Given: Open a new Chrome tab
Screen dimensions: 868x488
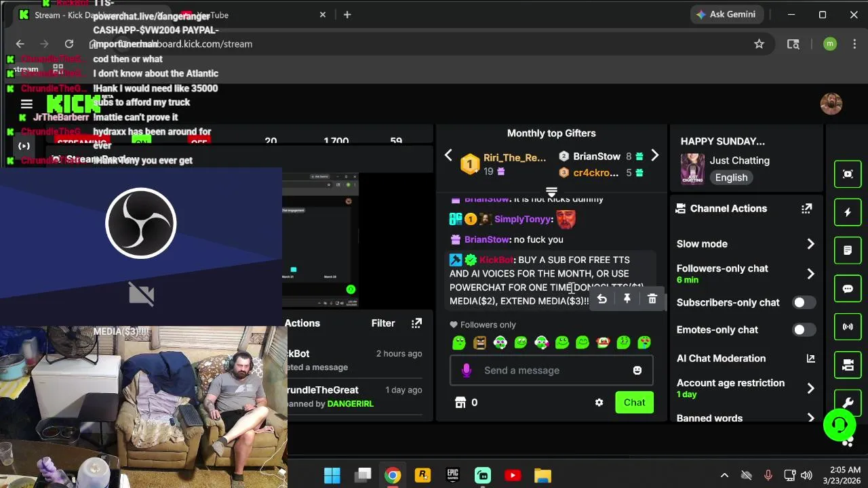Looking at the screenshot, I should coord(347,15).
